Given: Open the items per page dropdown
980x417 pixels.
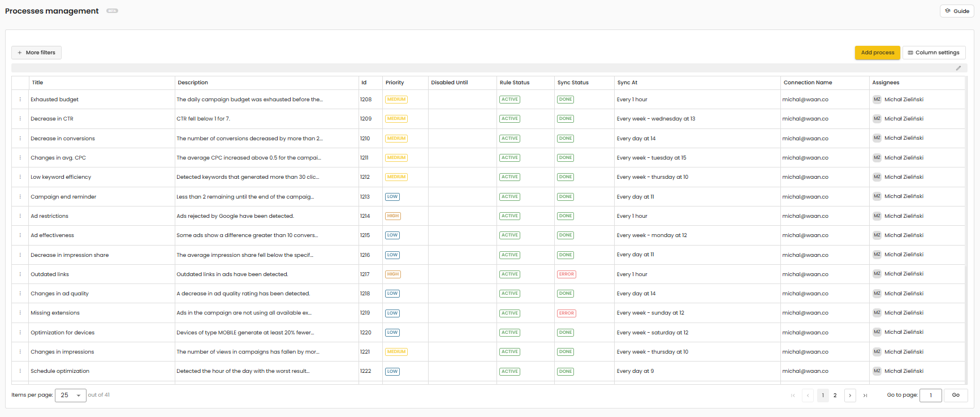Looking at the screenshot, I should 71,395.
